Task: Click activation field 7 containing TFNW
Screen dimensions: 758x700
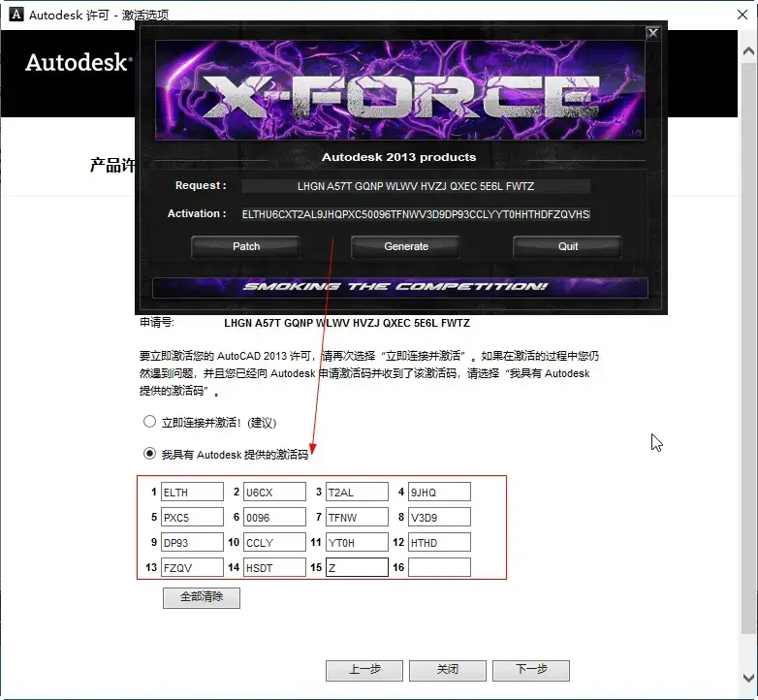Action: click(x=357, y=517)
